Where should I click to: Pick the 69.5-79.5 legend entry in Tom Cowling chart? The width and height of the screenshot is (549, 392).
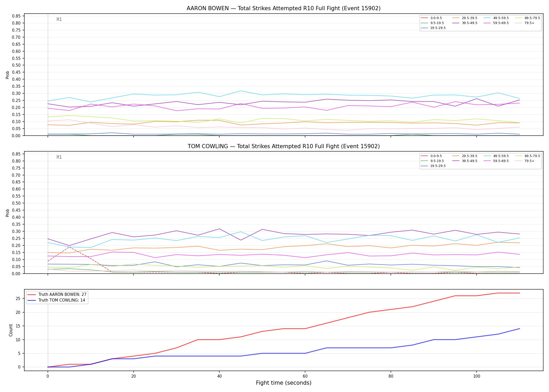[528, 156]
